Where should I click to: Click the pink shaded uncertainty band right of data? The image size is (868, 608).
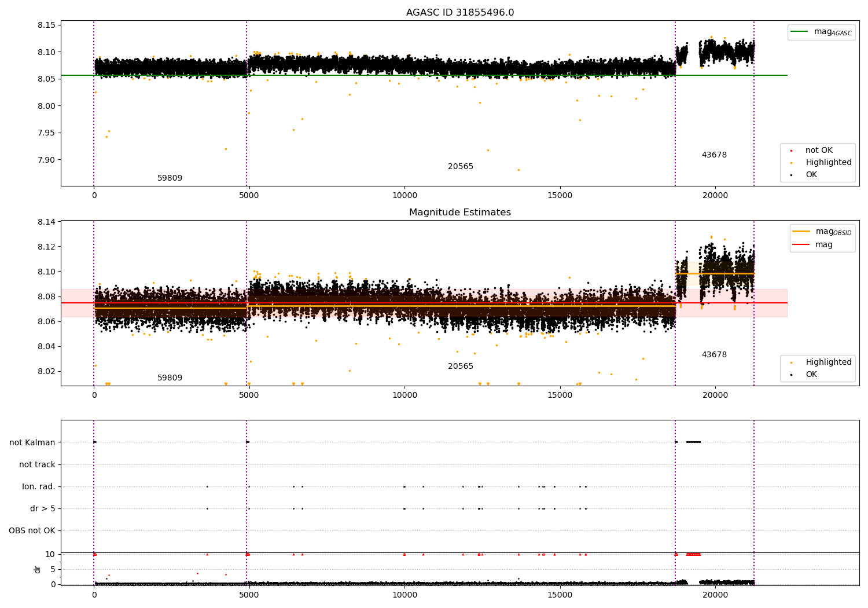[771, 303]
